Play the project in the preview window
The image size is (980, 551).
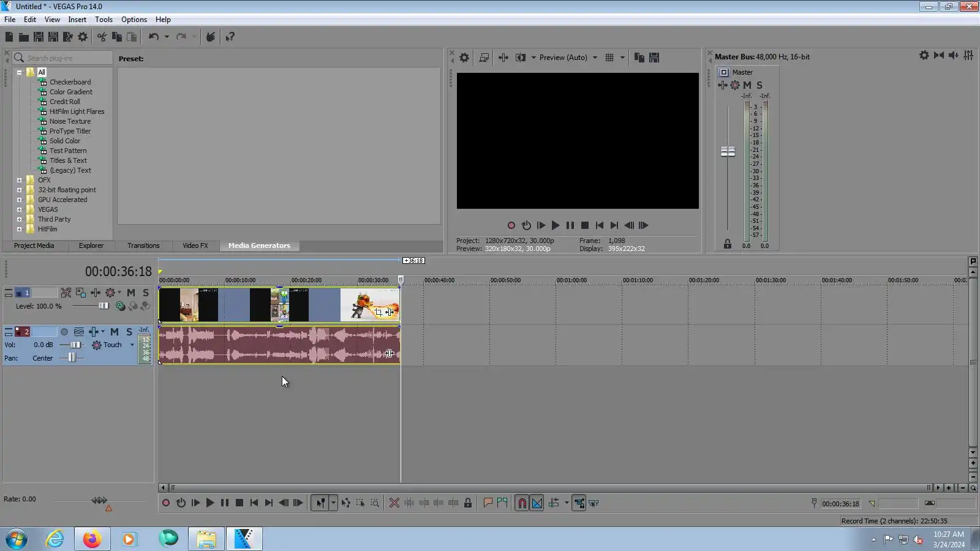[556, 225]
